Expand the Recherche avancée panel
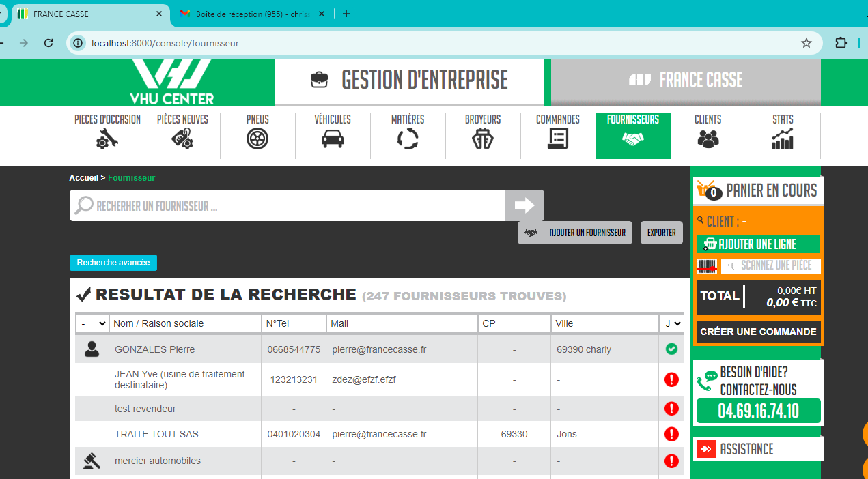This screenshot has width=868, height=479. pos(113,263)
